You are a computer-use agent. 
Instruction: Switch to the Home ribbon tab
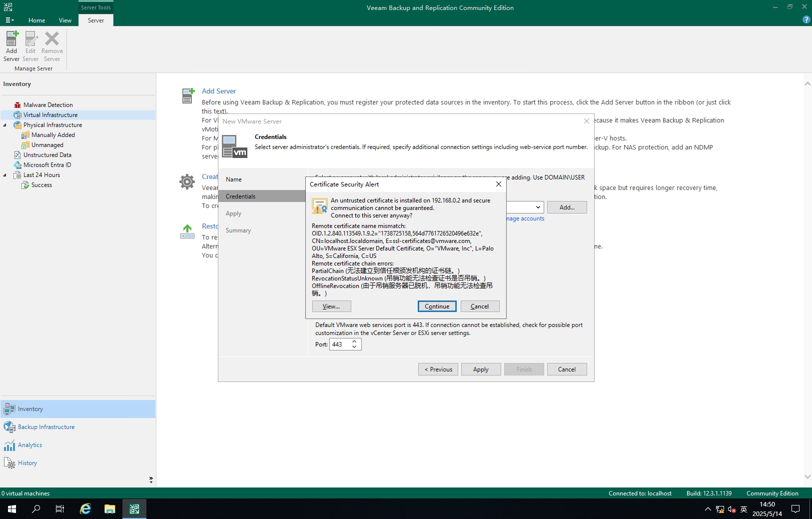click(36, 20)
